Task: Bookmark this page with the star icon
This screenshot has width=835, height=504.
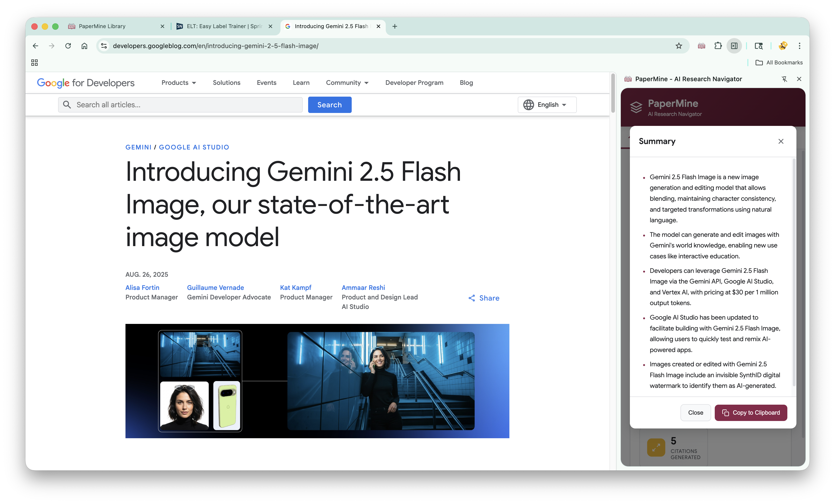Action: click(678, 46)
